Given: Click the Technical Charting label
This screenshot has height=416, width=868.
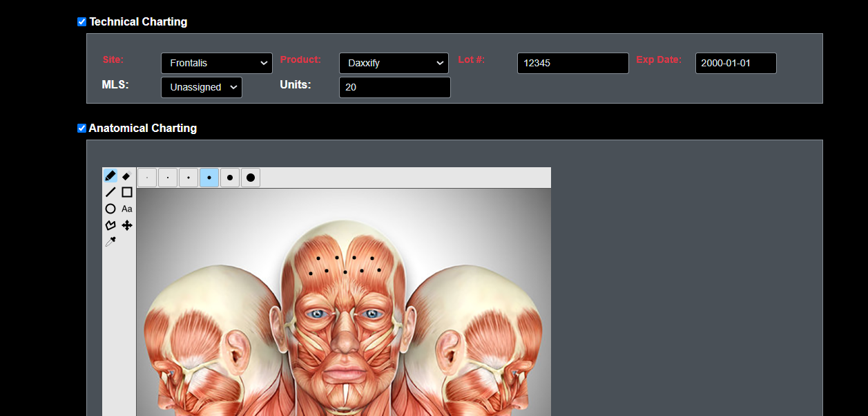Looking at the screenshot, I should [138, 22].
